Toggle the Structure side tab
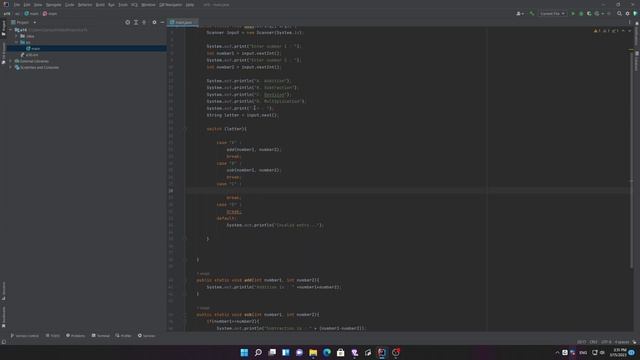 point(4,291)
